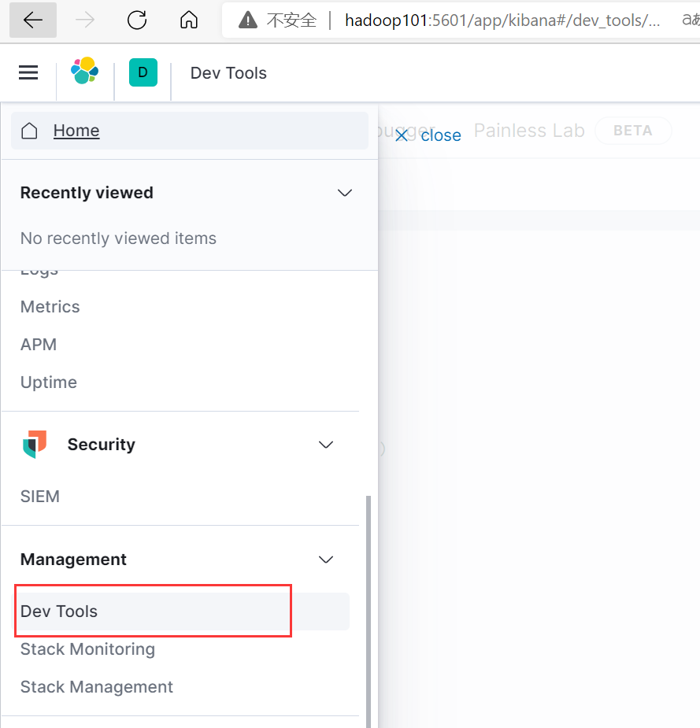This screenshot has width=700, height=728.
Task: Click the browser back arrow
Action: 33,20
